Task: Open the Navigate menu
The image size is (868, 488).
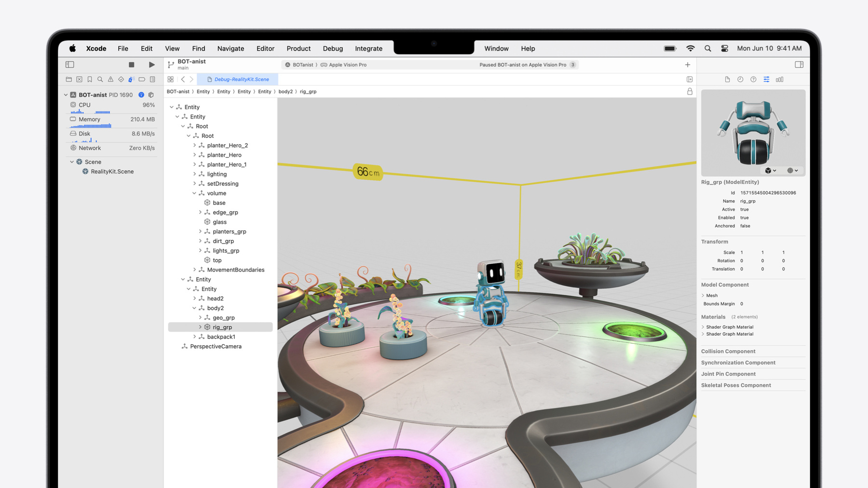Action: coord(231,49)
